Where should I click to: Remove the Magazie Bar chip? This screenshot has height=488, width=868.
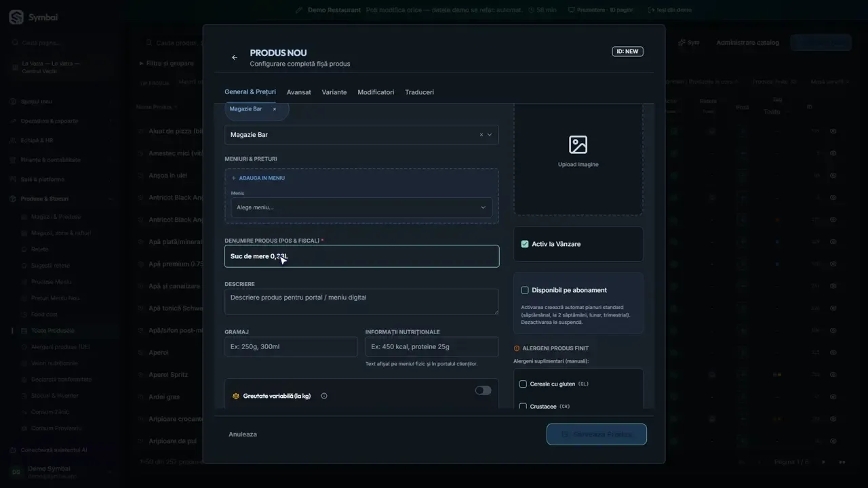click(275, 109)
